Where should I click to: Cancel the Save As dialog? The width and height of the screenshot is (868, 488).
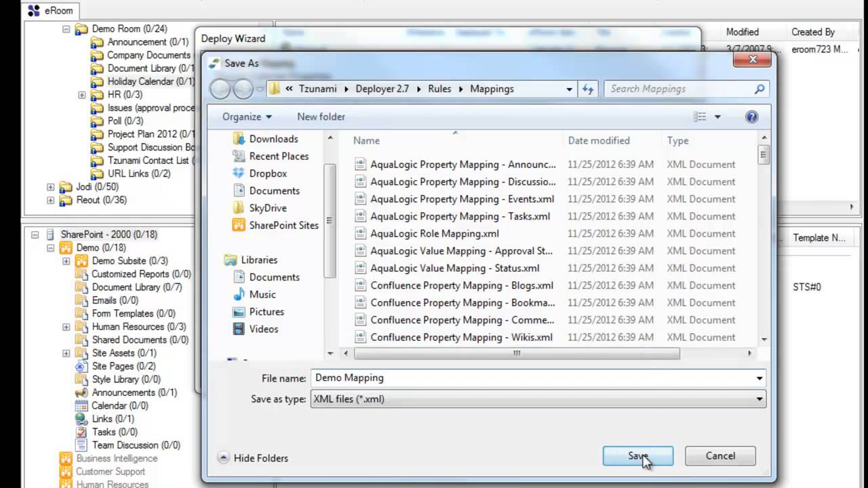[720, 456]
